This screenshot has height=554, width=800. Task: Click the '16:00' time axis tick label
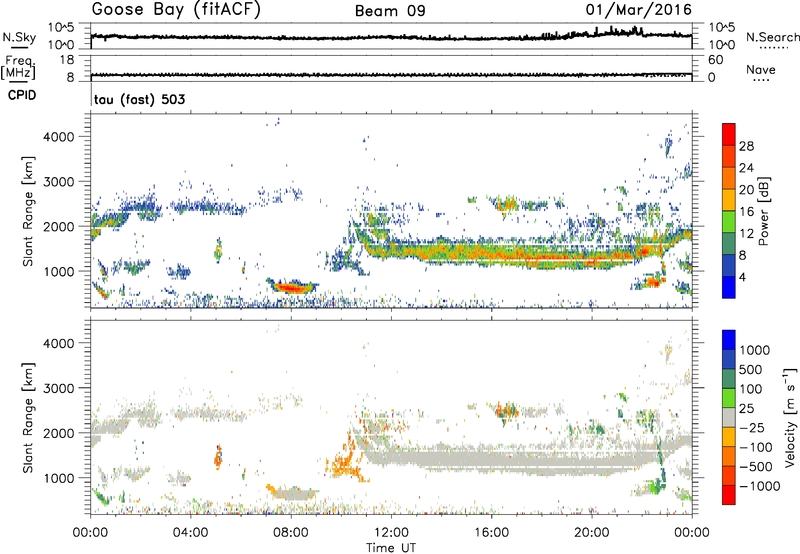[x=491, y=533]
